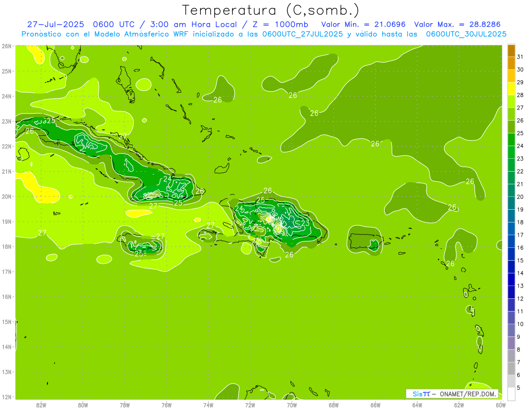Click the 76W longitude axis label
This screenshot has width=532, height=411.
[x=167, y=405]
